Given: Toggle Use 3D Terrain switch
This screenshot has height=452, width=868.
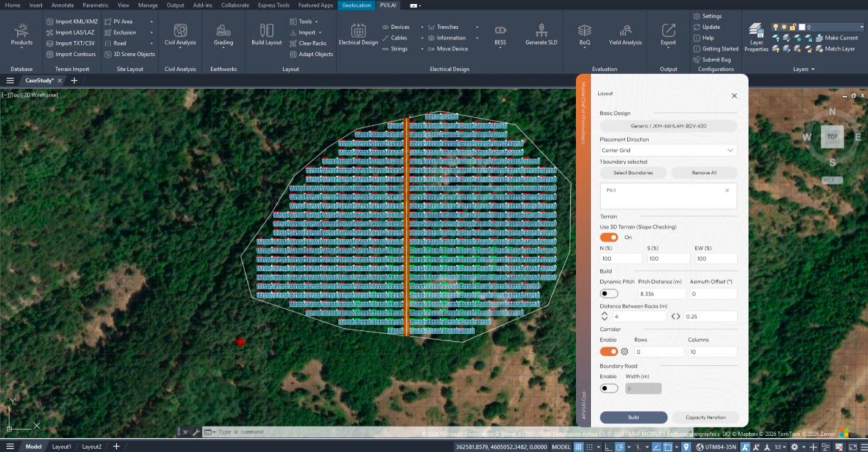Looking at the screenshot, I should (x=609, y=237).
